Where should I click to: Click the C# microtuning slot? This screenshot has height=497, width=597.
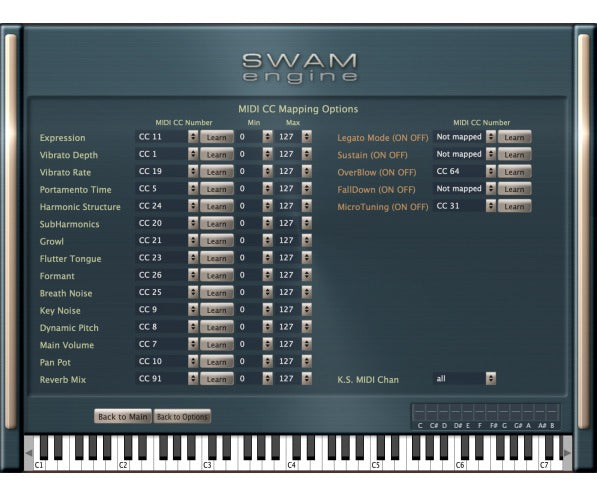tap(431, 412)
